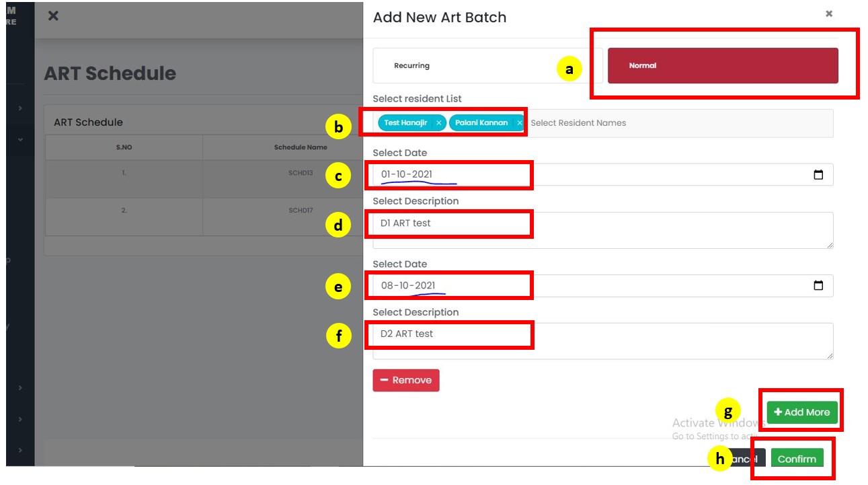Click the X icon beside ART Schedule header
This screenshot has height=485, width=868.
coord(53,16)
